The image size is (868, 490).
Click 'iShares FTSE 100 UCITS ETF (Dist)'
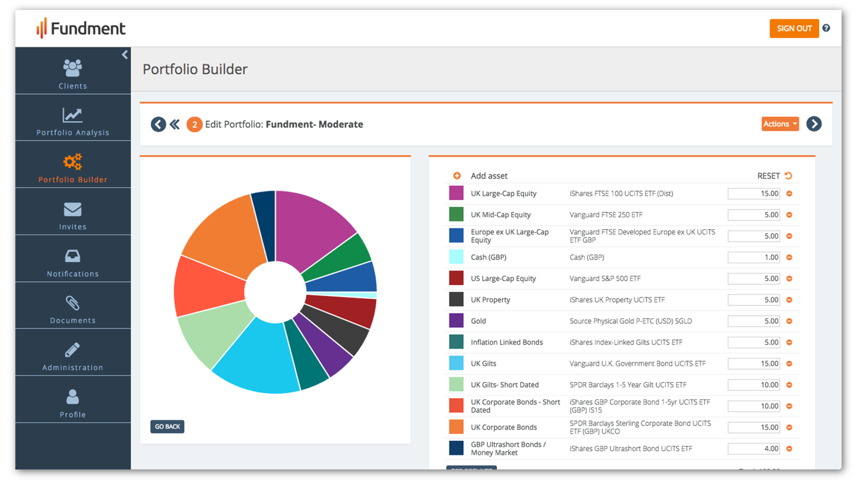(x=621, y=194)
